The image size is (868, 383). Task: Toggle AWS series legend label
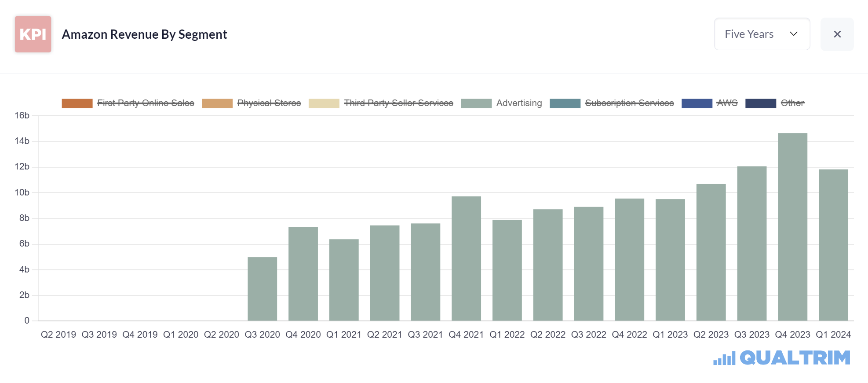pyautogui.click(x=727, y=103)
